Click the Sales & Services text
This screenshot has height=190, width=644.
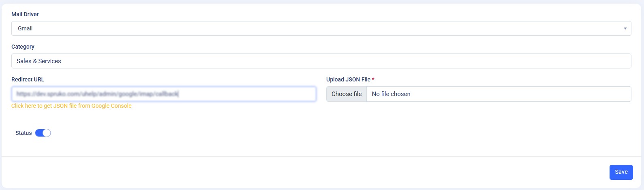[x=39, y=61]
